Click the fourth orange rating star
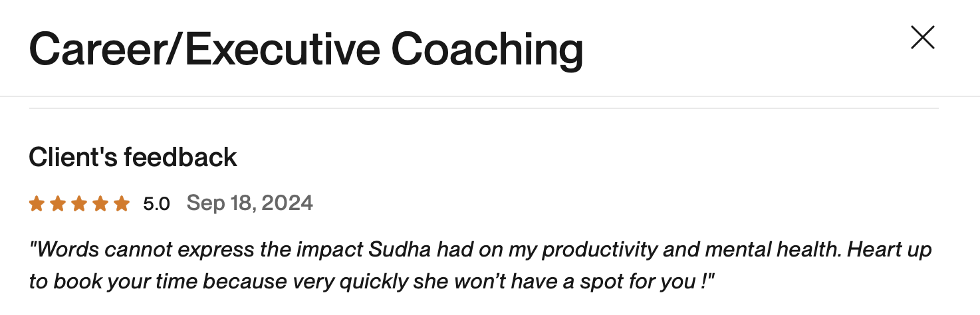 (x=100, y=204)
